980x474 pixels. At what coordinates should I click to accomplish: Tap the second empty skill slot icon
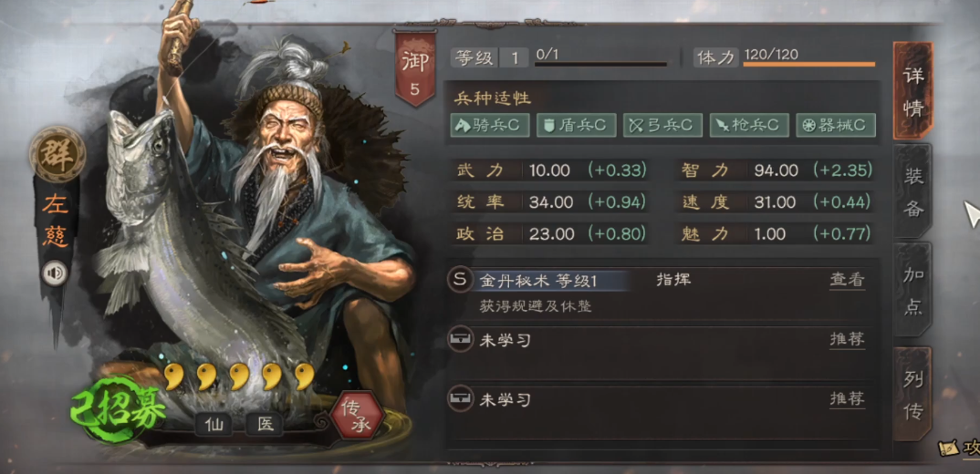coord(459,397)
